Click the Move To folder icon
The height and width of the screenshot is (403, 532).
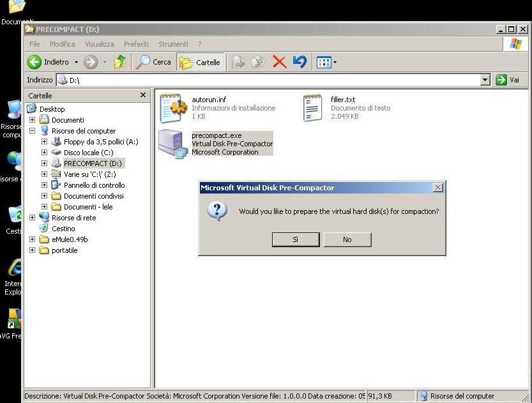[x=238, y=62]
